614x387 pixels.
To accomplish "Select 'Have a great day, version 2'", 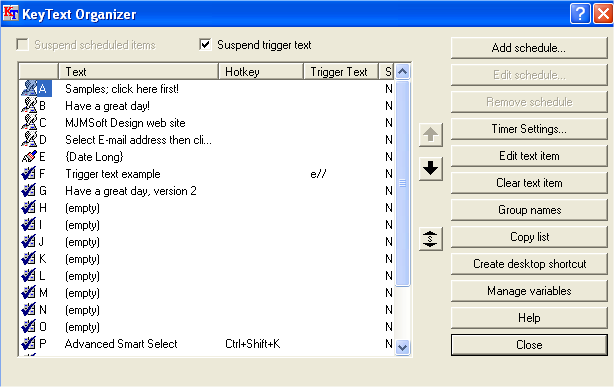I will (x=131, y=191).
